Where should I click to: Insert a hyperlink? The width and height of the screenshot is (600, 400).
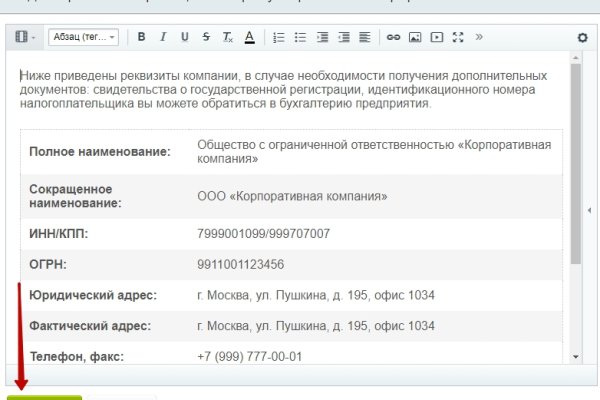click(x=393, y=37)
